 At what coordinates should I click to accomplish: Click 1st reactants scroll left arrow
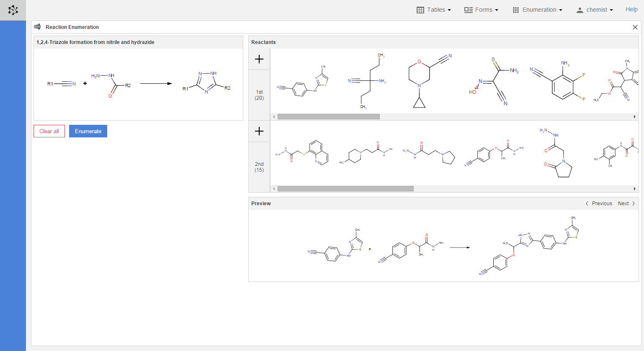coord(274,117)
